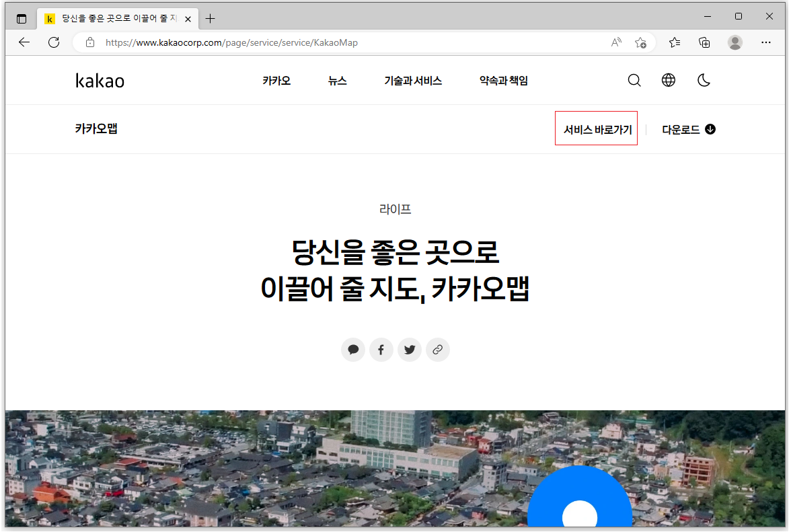Open the browser profile avatar
The width and height of the screenshot is (791, 532).
(735, 42)
